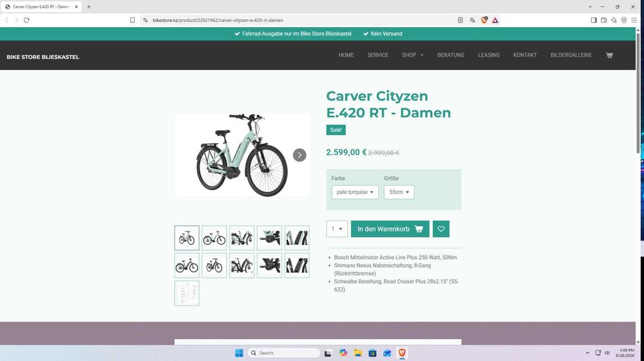The height and width of the screenshot is (361, 644).
Task: Open the shopping cart icon in navigation
Action: click(609, 55)
